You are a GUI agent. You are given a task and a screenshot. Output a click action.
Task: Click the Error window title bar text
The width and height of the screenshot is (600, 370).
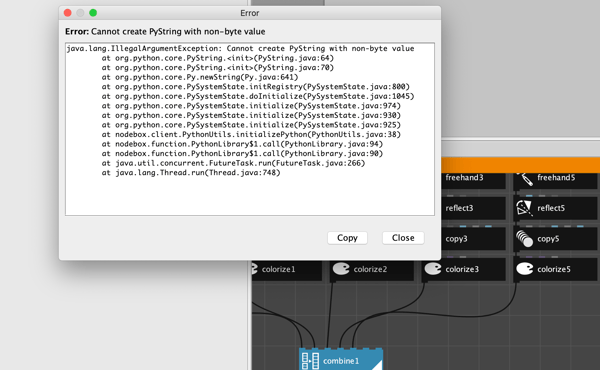coord(249,13)
